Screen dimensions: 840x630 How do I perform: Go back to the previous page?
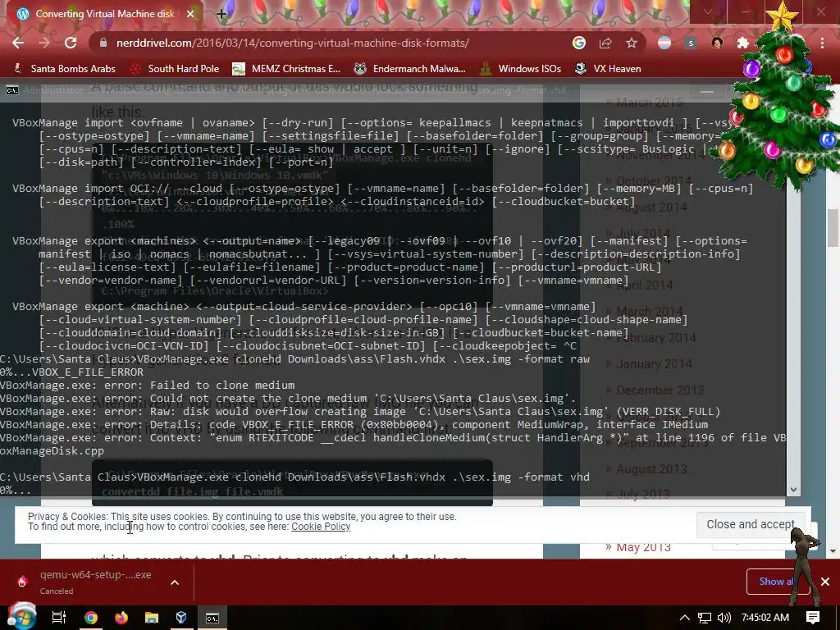(18, 43)
